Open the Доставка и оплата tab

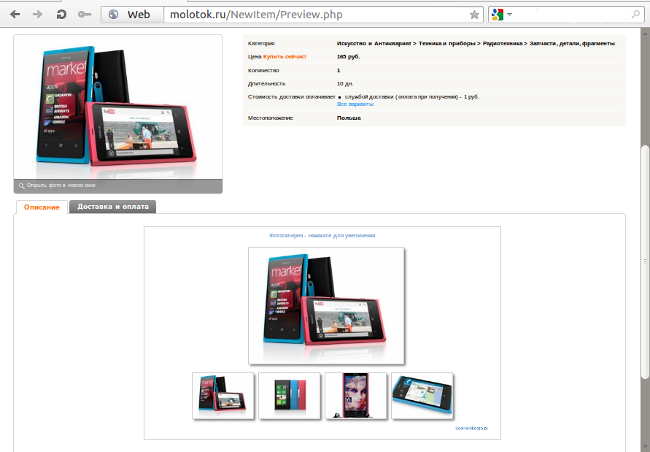tap(113, 207)
